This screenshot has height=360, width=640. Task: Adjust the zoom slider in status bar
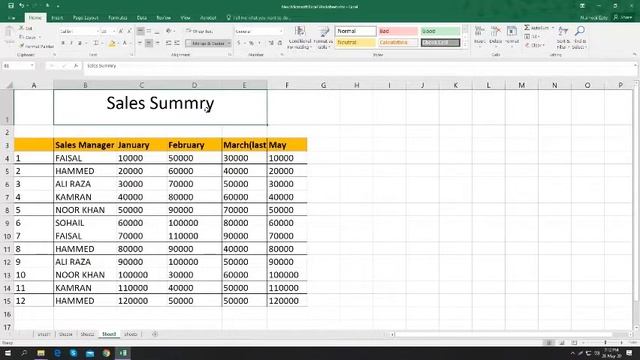click(605, 343)
